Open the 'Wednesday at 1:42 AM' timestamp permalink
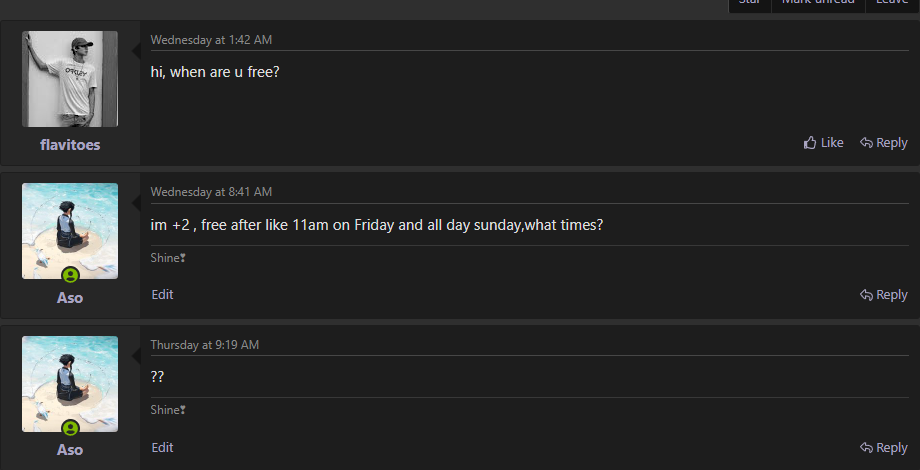 point(211,40)
